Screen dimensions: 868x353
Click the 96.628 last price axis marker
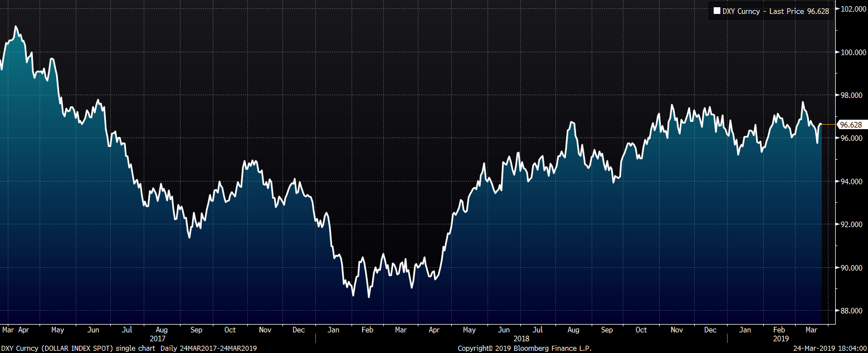[851, 125]
